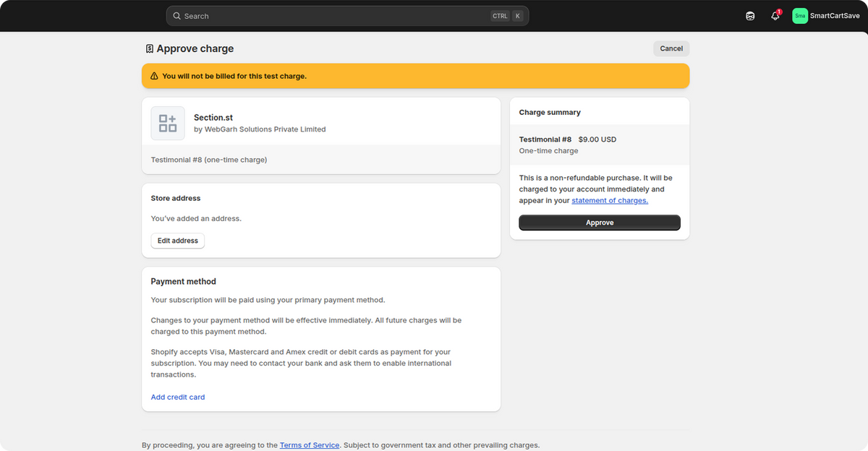This screenshot has height=451, width=868.
Task: Click the green Sma store avatar
Action: pos(799,16)
